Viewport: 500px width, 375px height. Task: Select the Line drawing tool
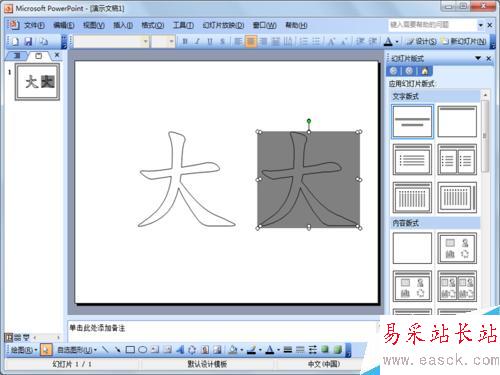105,350
